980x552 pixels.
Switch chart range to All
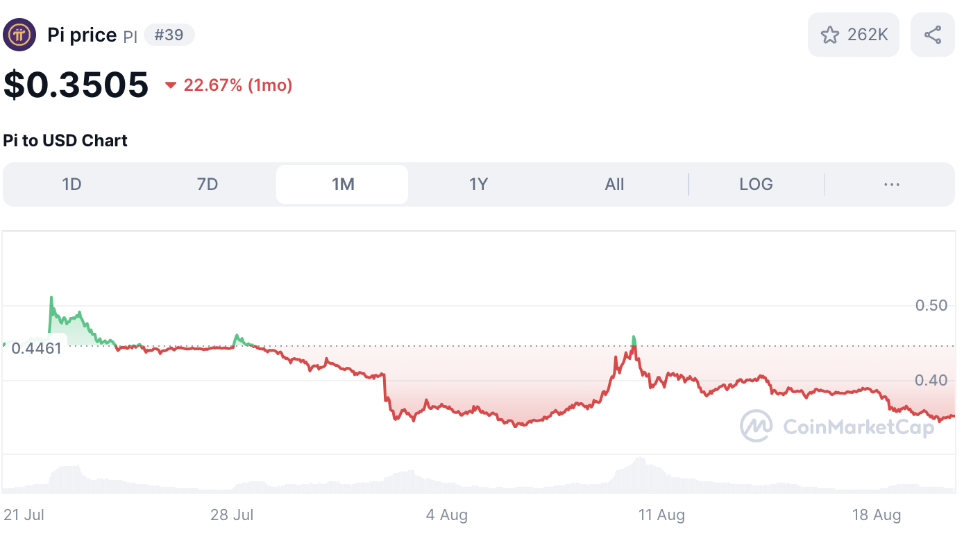pos(614,184)
